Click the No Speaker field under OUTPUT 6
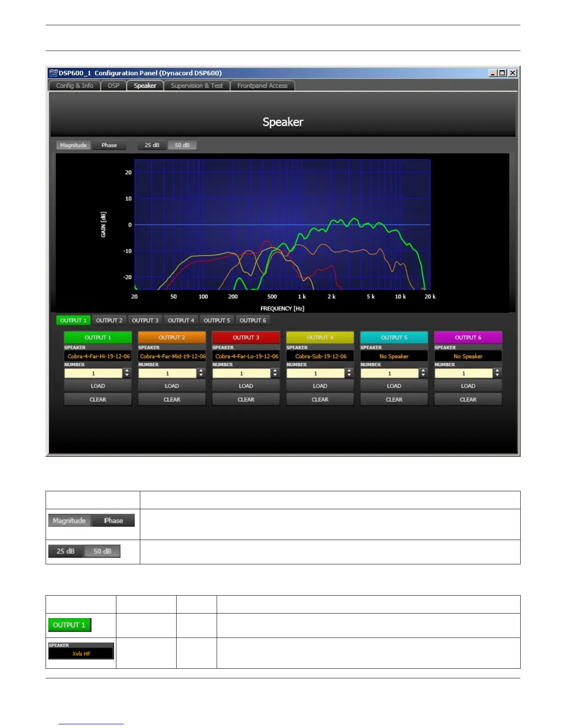Screen dimensions: 563x728 (x=468, y=356)
